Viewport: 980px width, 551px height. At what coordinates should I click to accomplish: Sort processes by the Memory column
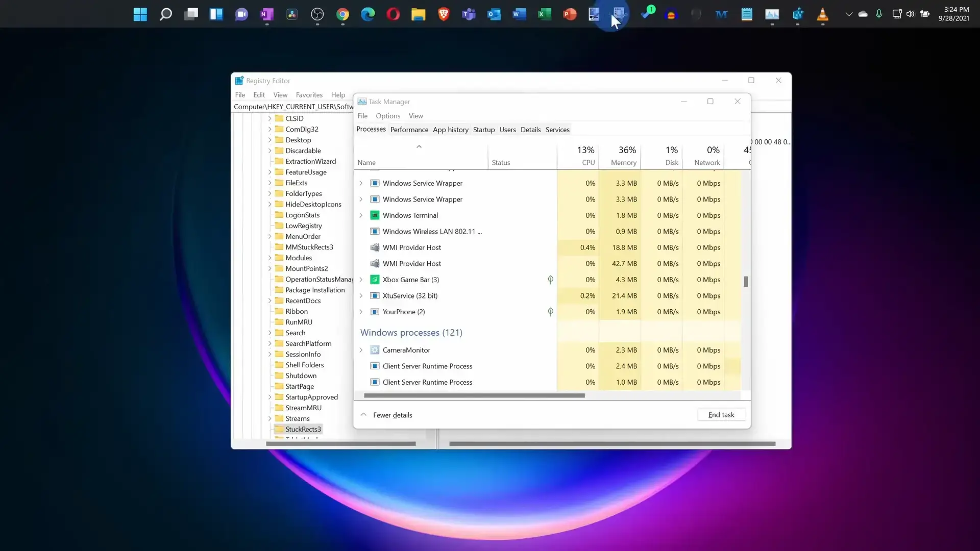(623, 162)
